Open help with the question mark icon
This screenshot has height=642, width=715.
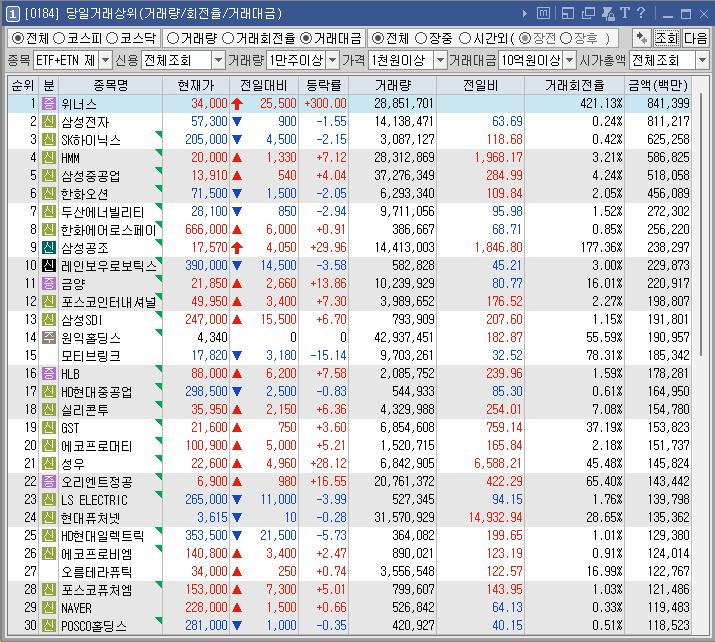click(641, 13)
